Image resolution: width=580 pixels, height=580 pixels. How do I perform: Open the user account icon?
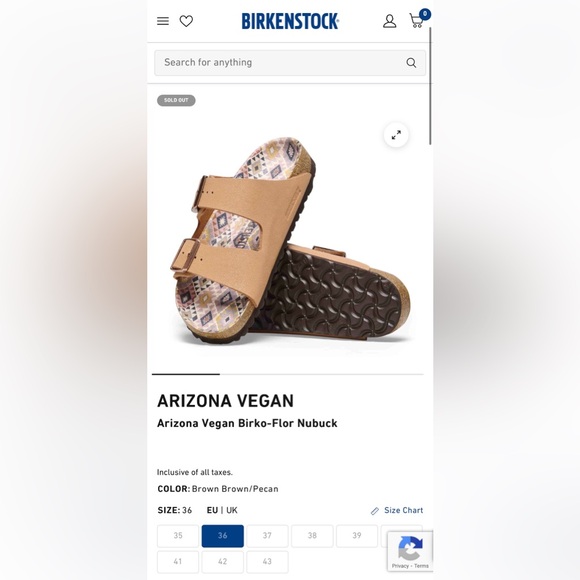click(x=389, y=21)
